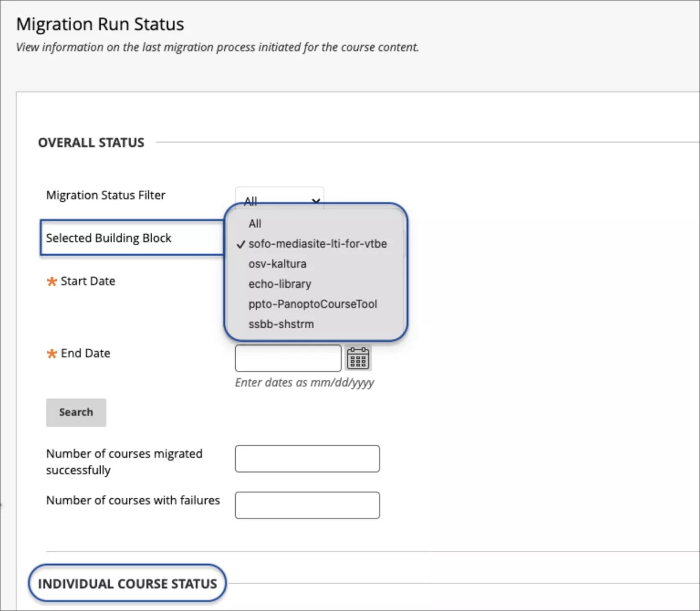Open the End Date calendar picker

[x=358, y=358]
